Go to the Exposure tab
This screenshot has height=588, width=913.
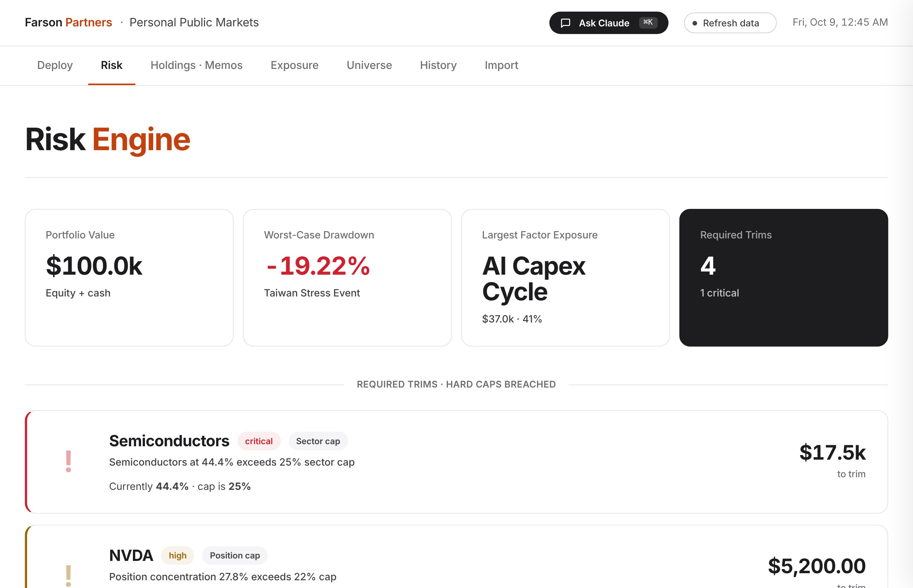pyautogui.click(x=294, y=65)
